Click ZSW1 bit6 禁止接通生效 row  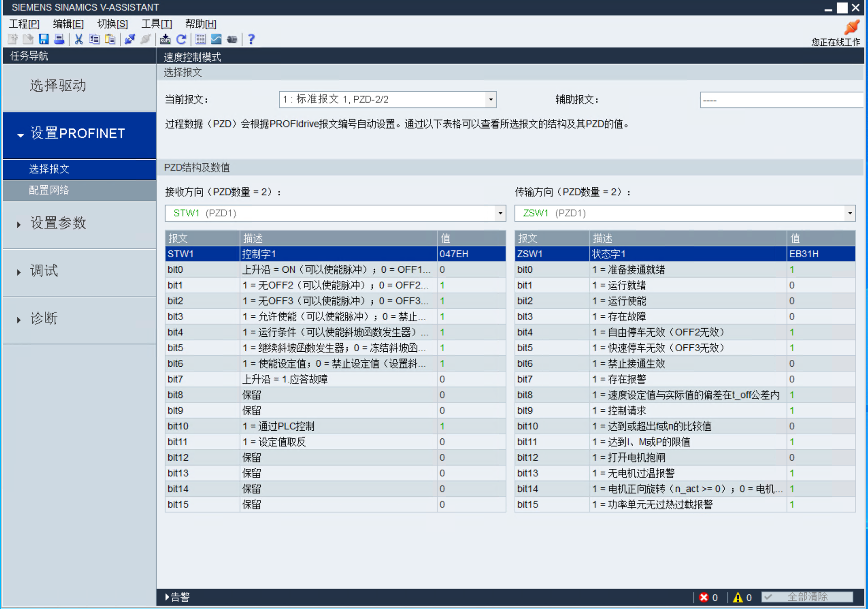point(685,363)
